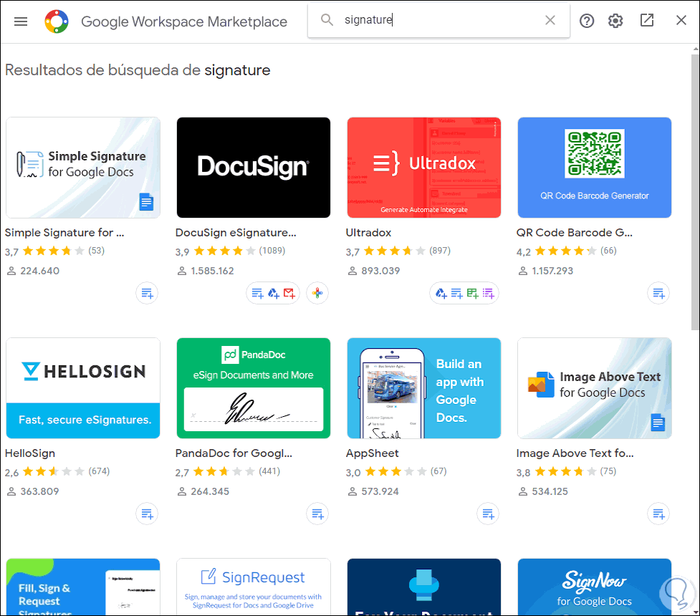Image resolution: width=700 pixels, height=616 pixels.
Task: Click the 'PandaDoc for Googl...' title
Action: pos(234,453)
